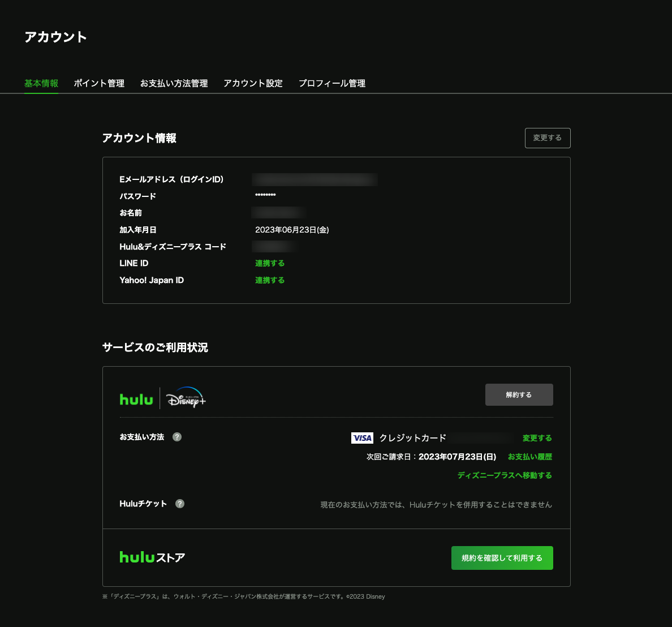Click the サービスのご利用状況 heading
The image size is (672, 627).
click(x=155, y=347)
